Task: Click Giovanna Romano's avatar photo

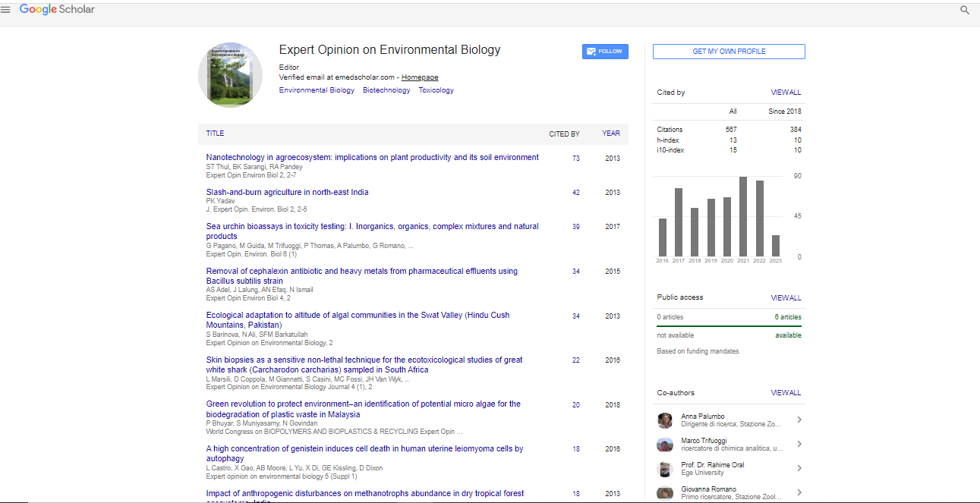Action: (x=665, y=493)
